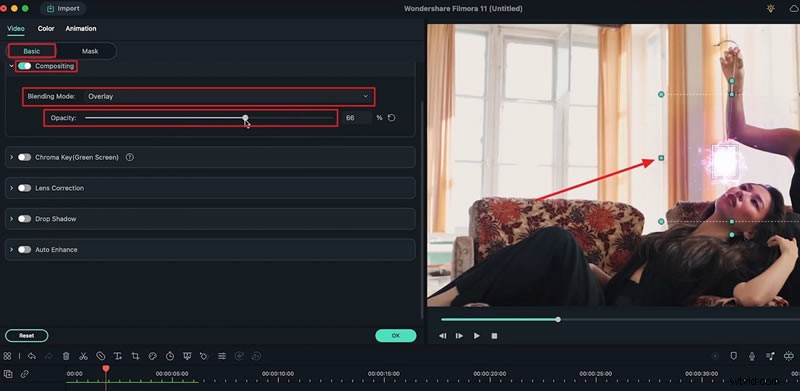Screen dimensions: 800x391
Task: Stop the preview playback
Action: [494, 336]
